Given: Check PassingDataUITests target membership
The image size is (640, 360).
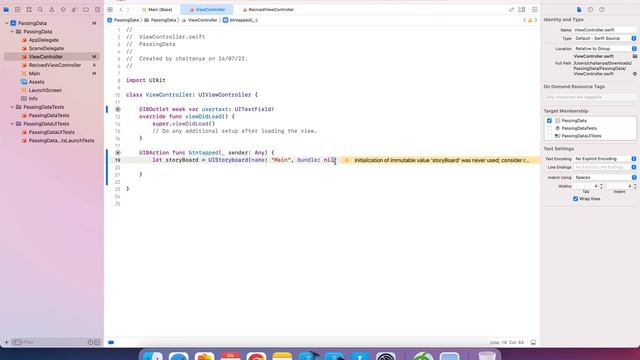Looking at the screenshot, I should pos(549,136).
